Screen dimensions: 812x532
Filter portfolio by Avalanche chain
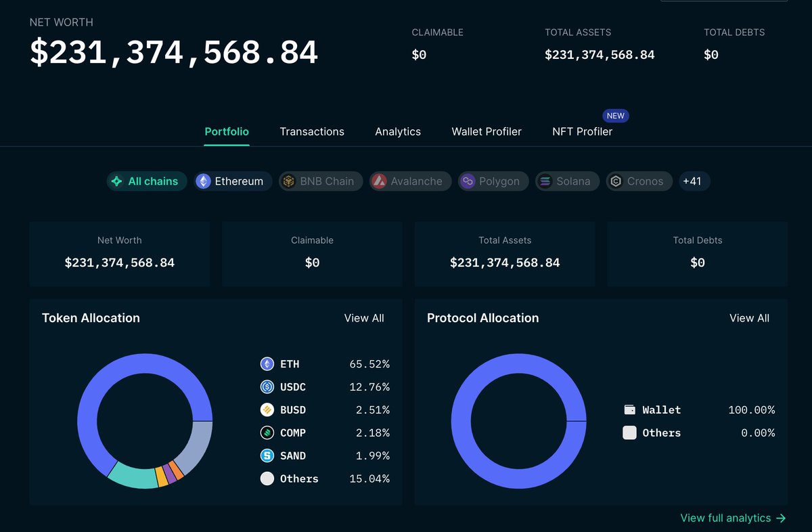[x=410, y=181]
